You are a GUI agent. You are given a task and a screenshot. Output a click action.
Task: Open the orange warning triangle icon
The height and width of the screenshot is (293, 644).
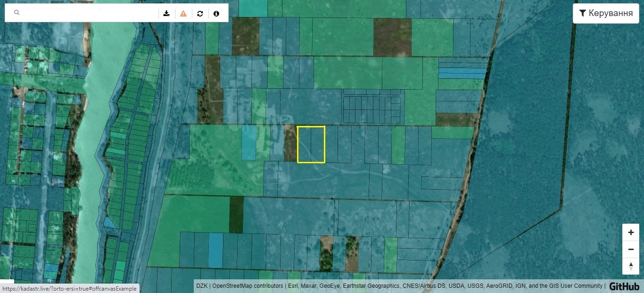point(183,14)
